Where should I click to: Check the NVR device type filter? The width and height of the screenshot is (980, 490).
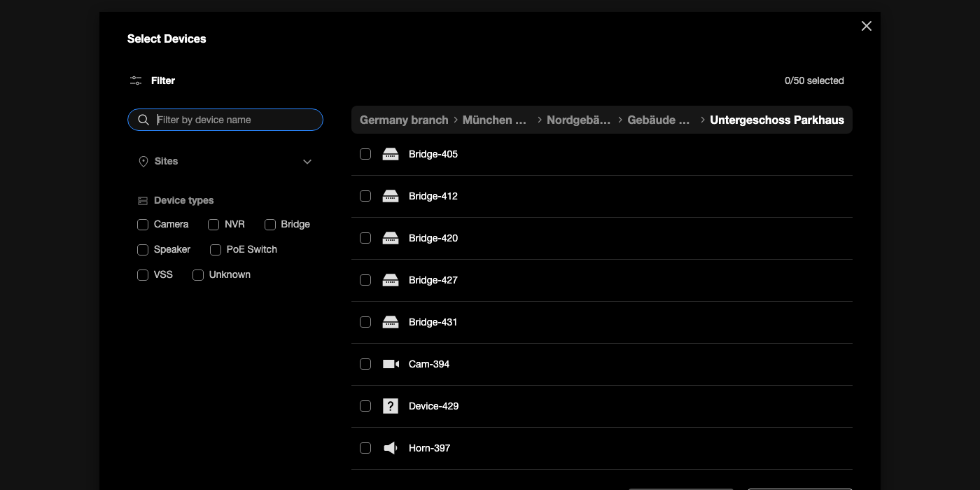click(213, 225)
